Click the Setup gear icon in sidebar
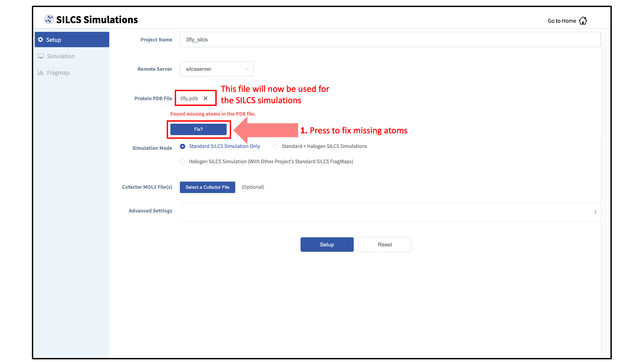This screenshot has height=362, width=644. click(41, 40)
